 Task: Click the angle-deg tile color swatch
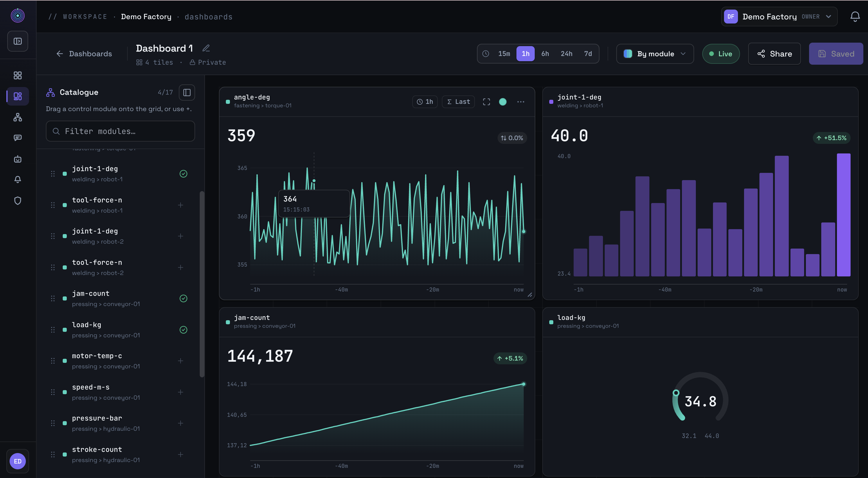coord(503,102)
